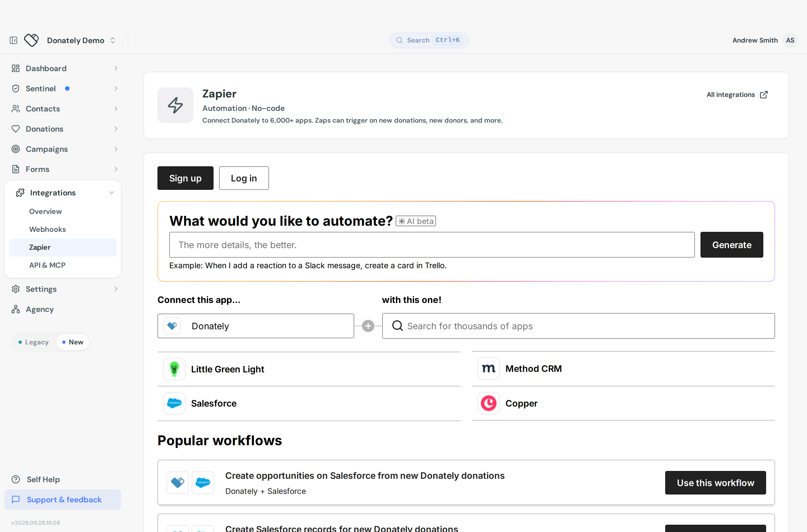Click the plus connector icon
Viewport: 807px width, 532px height.
368,326
